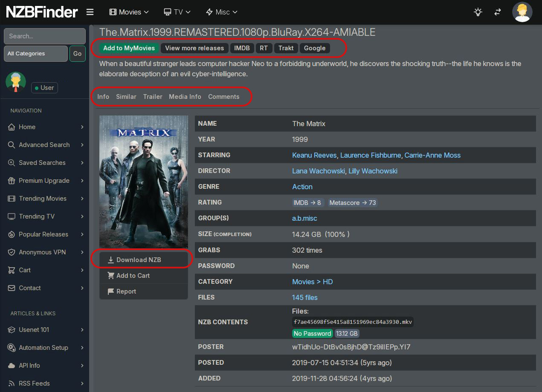Click the sidebar profile avatar

(16, 82)
